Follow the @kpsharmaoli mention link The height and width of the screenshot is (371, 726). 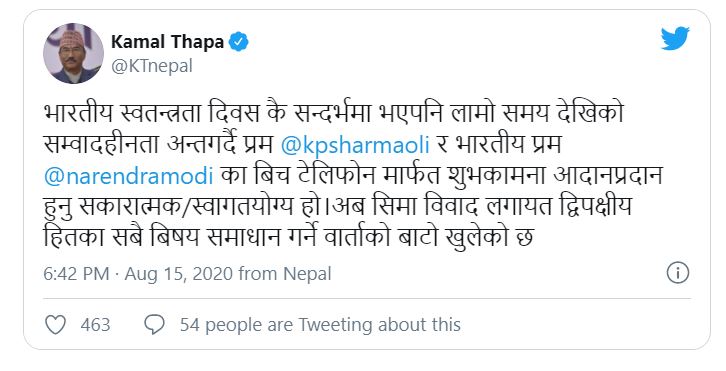click(355, 145)
